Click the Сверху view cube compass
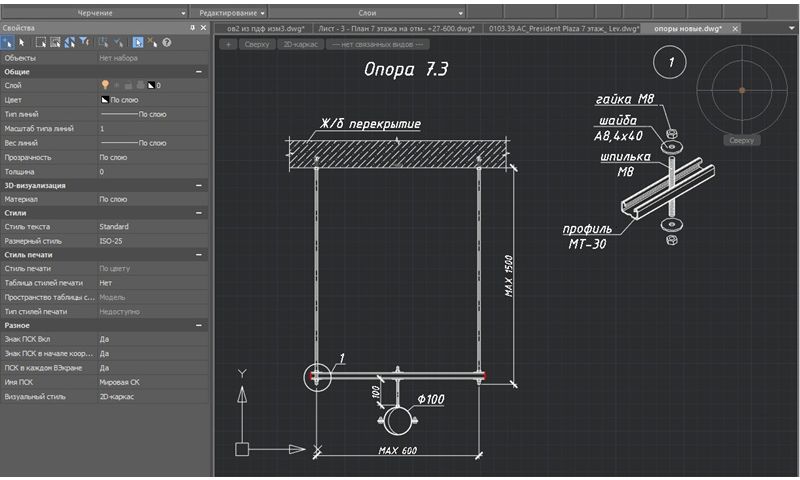Viewport: 800px width, 480px height. coord(741,90)
